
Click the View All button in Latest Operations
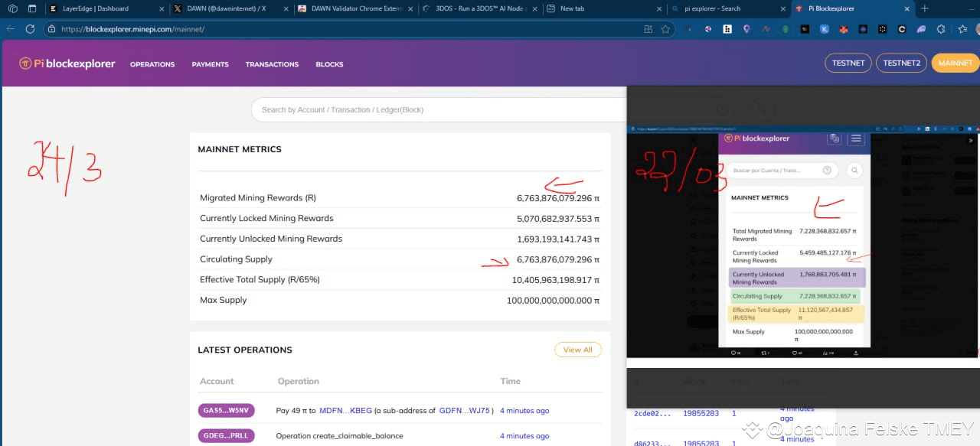577,350
